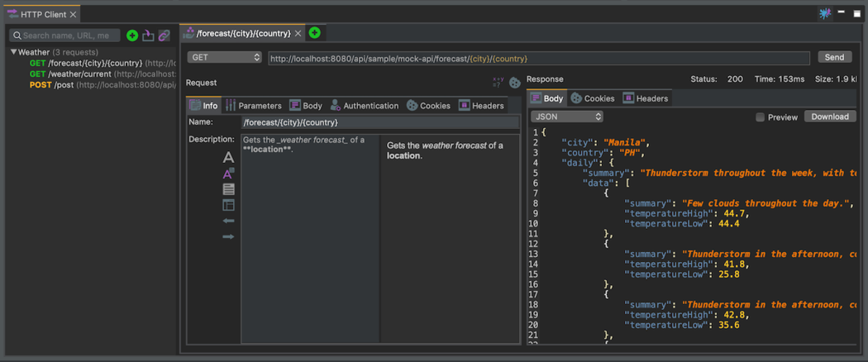Viewport: 868px width, 362px height.
Task: Click the colorful splash icon at top right
Action: point(824,14)
